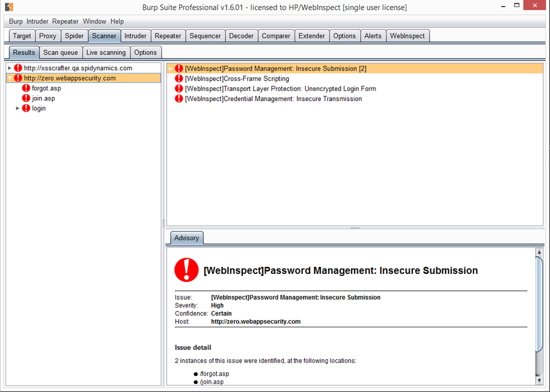Click alert icon of Password Management issue row
The height and width of the screenshot is (392, 550).
tap(179, 69)
